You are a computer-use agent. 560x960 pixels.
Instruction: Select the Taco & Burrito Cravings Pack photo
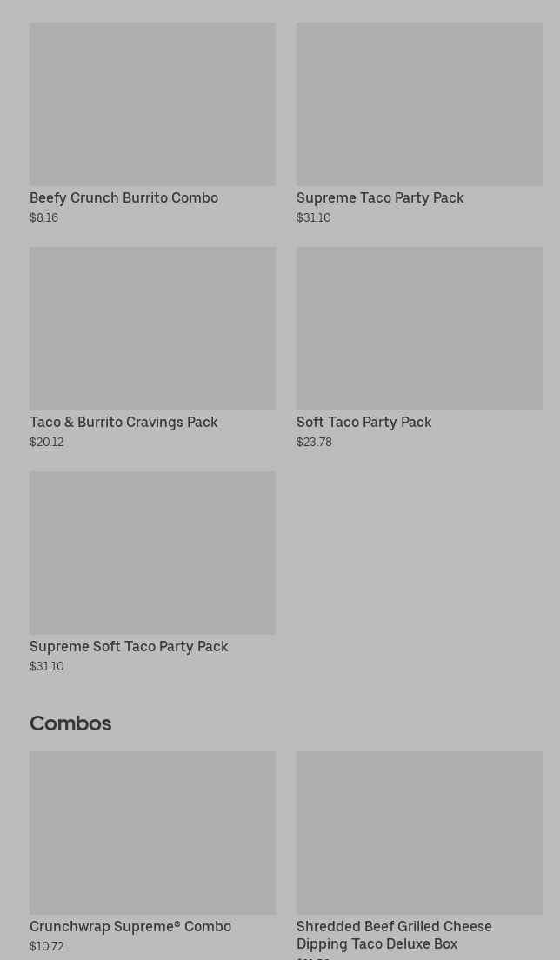[x=152, y=329]
